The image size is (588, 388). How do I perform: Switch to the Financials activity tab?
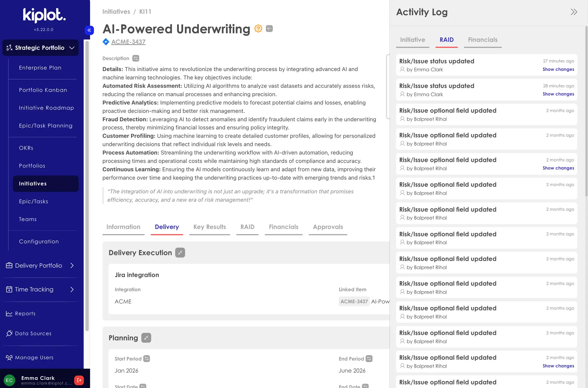click(482, 40)
